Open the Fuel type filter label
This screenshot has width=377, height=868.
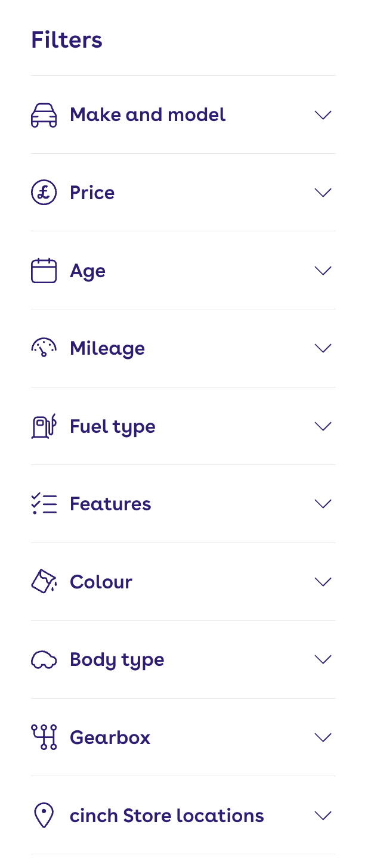(x=112, y=427)
